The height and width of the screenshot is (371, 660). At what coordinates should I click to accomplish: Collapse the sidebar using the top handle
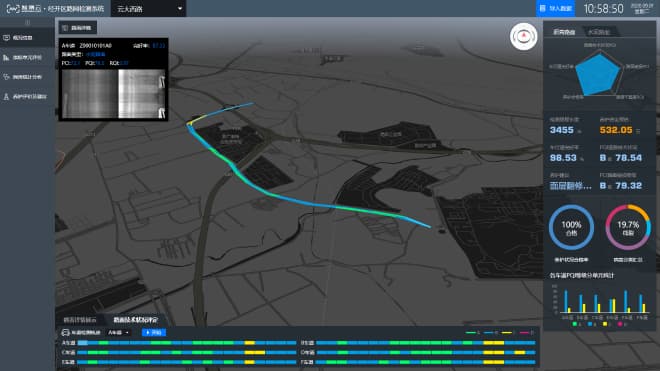pyautogui.click(x=27, y=22)
